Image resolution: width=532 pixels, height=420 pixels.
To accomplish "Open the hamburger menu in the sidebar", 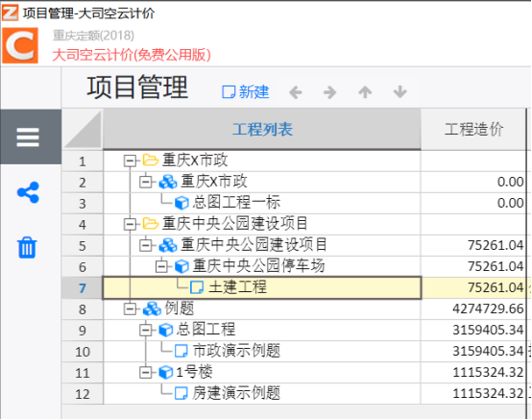I will click(28, 137).
